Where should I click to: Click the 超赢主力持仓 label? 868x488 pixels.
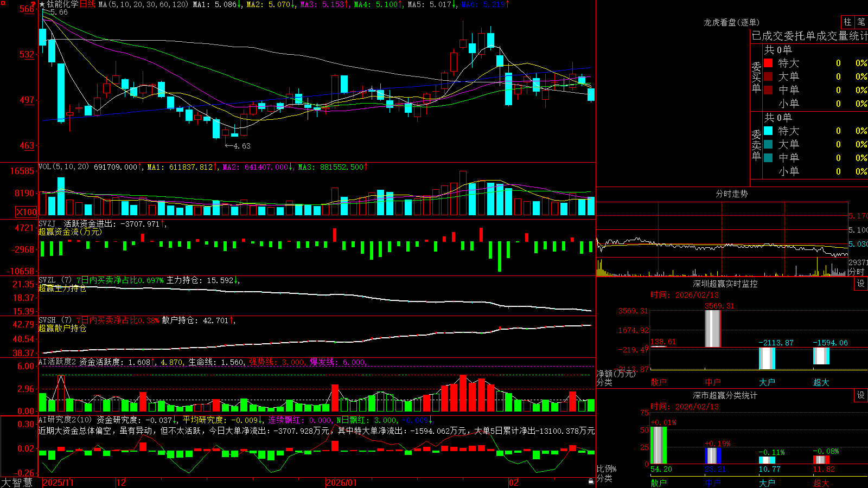coord(62,288)
